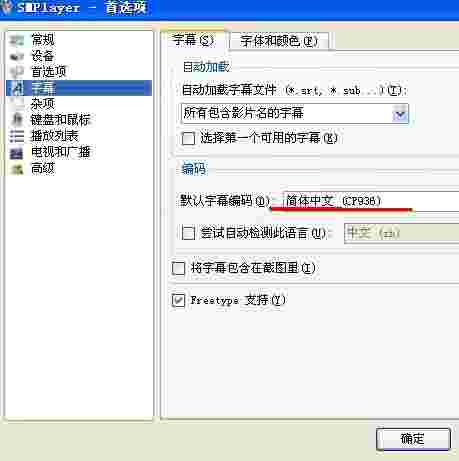Disable Freetype 支持 checkbox
The width and height of the screenshot is (459, 461).
[x=178, y=300]
